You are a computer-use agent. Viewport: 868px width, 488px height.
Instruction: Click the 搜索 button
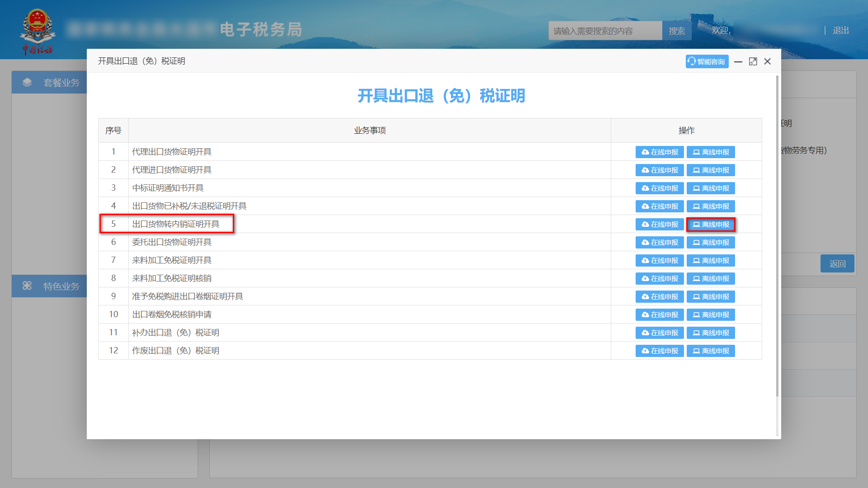pos(677,30)
